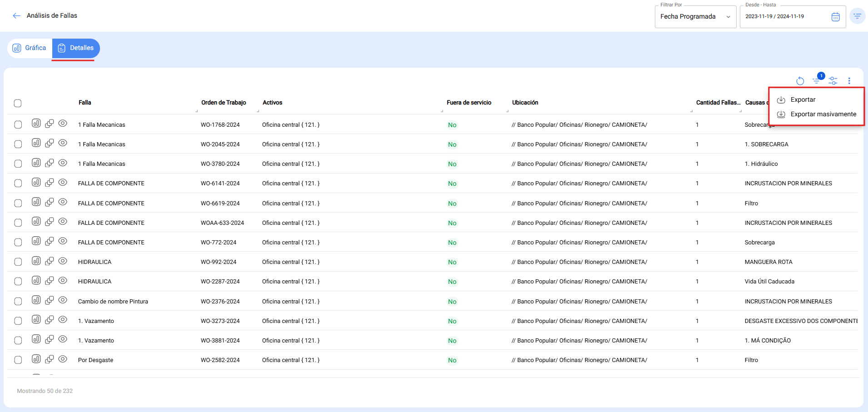Open the calendar date picker icon

click(835, 17)
